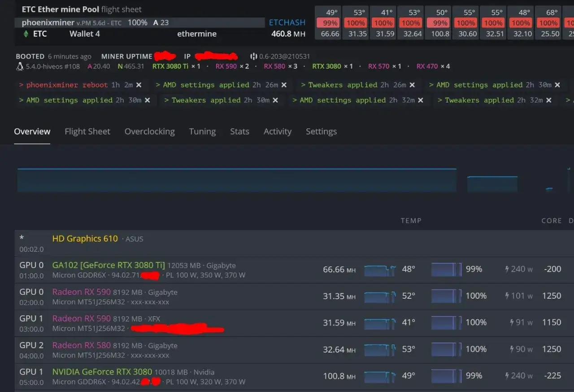Click the N 465.31 driver version label

(131, 66)
